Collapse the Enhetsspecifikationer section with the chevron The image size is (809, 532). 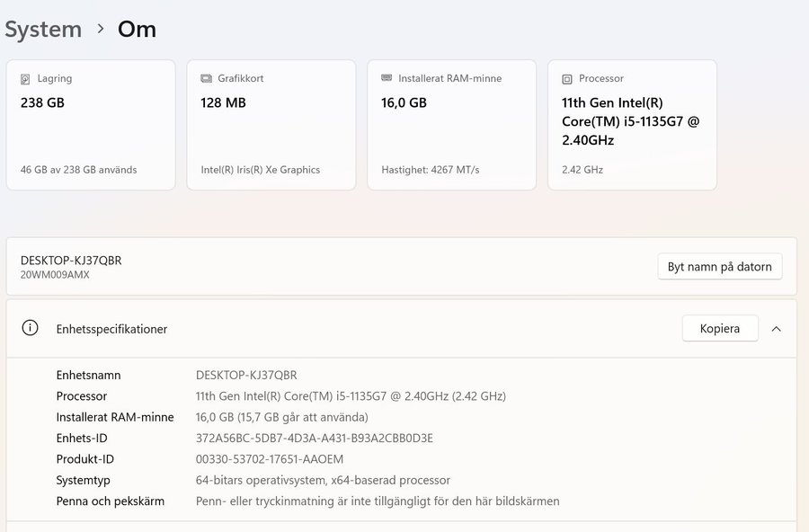tap(777, 329)
